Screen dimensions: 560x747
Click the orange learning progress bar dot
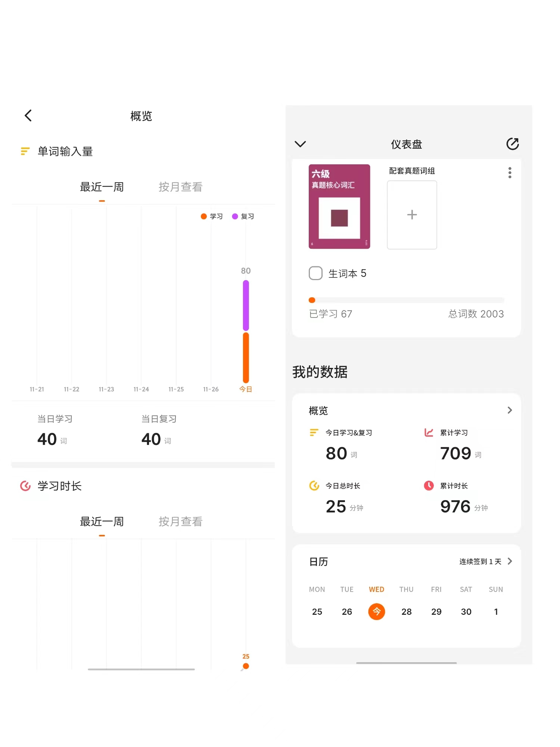pyautogui.click(x=312, y=300)
